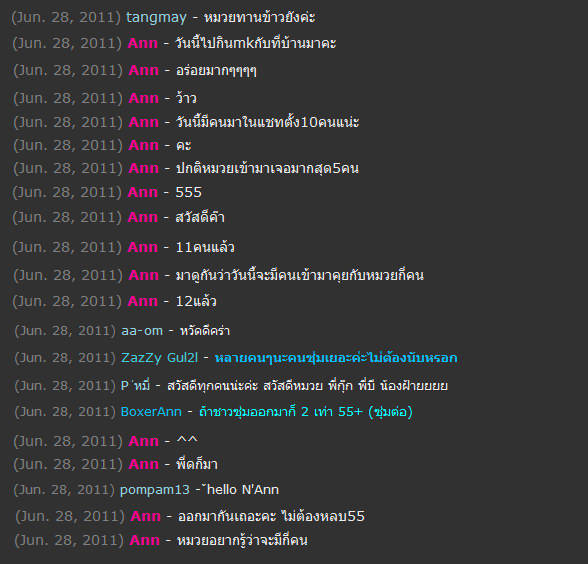Select the ZazZy Gul2l username
Viewport: 588px width, 564px height.
pyautogui.click(x=159, y=358)
